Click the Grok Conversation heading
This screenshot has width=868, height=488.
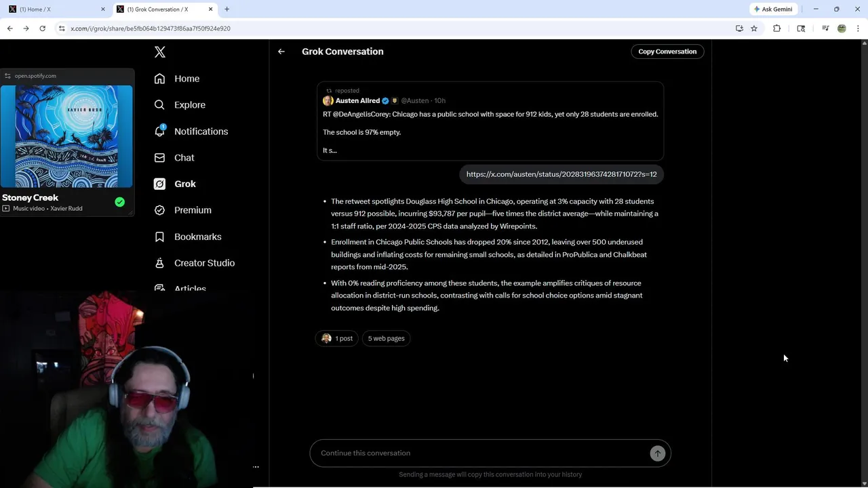click(x=342, y=52)
